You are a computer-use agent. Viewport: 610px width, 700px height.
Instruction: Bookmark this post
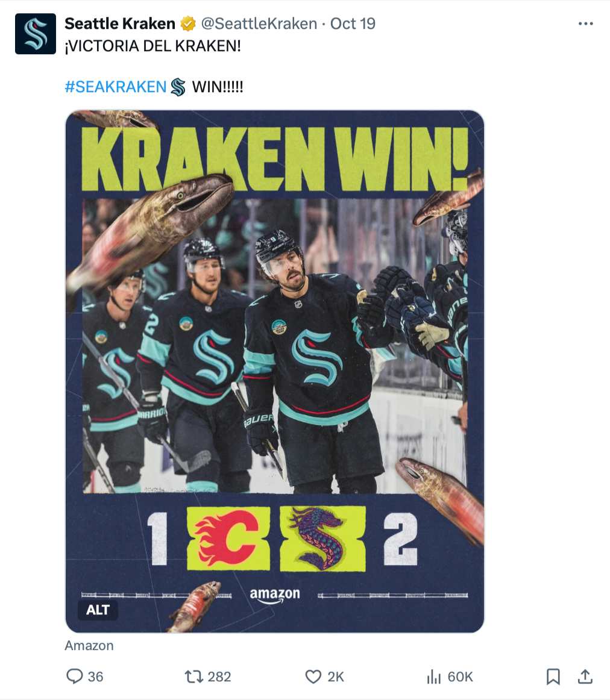(x=553, y=677)
